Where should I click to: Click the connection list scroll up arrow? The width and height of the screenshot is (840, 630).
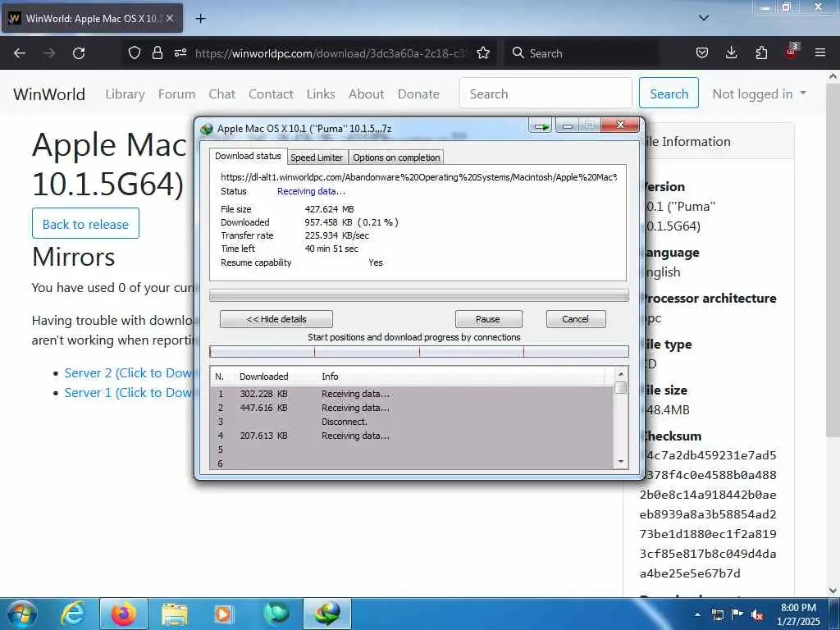point(621,374)
